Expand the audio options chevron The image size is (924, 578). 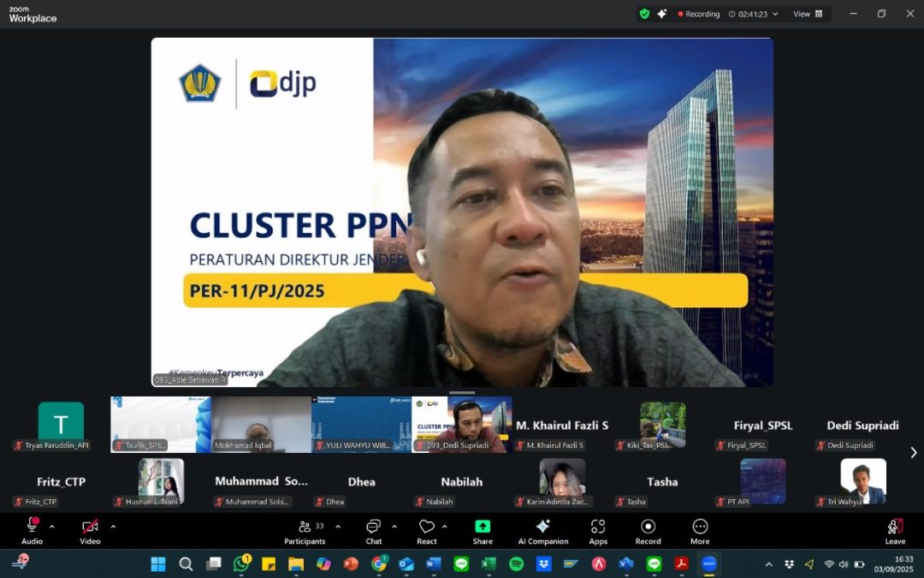[52, 527]
